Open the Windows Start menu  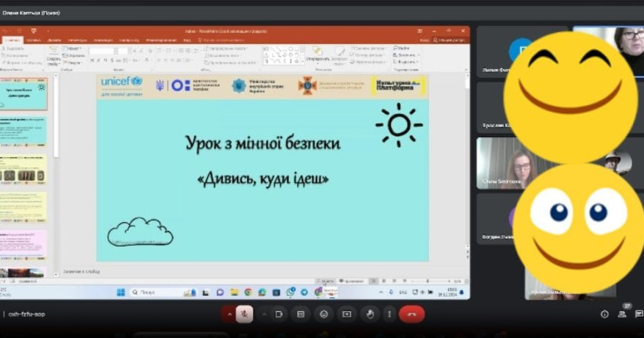pyautogui.click(x=121, y=292)
